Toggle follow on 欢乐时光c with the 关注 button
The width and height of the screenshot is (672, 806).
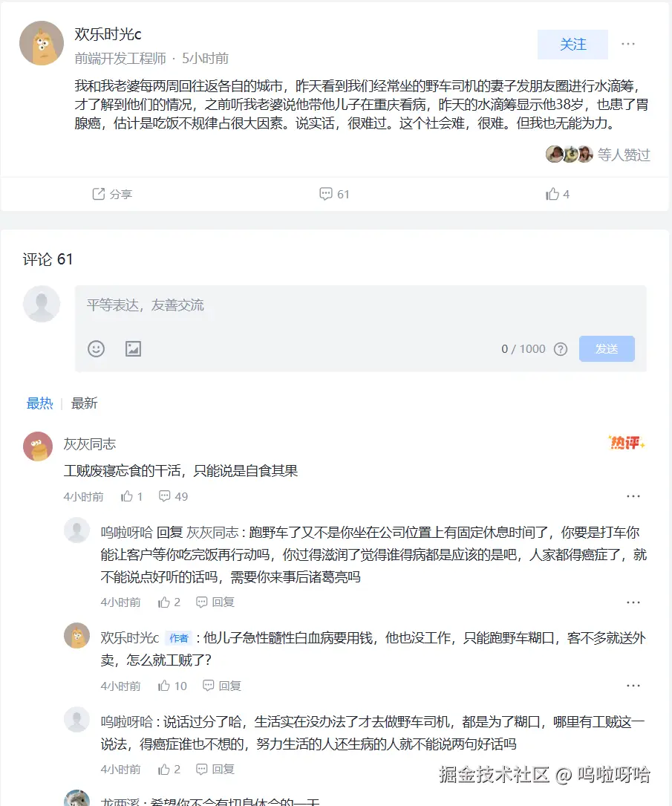click(x=572, y=45)
